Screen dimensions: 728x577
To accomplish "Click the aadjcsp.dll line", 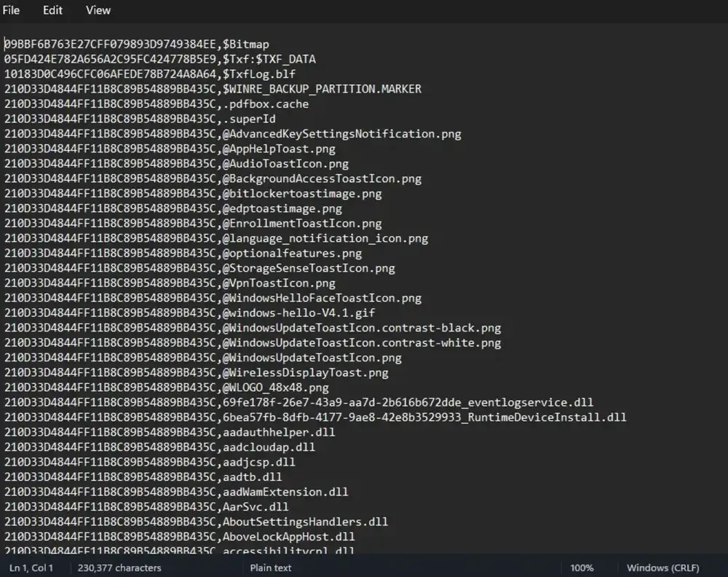I will 149,462.
